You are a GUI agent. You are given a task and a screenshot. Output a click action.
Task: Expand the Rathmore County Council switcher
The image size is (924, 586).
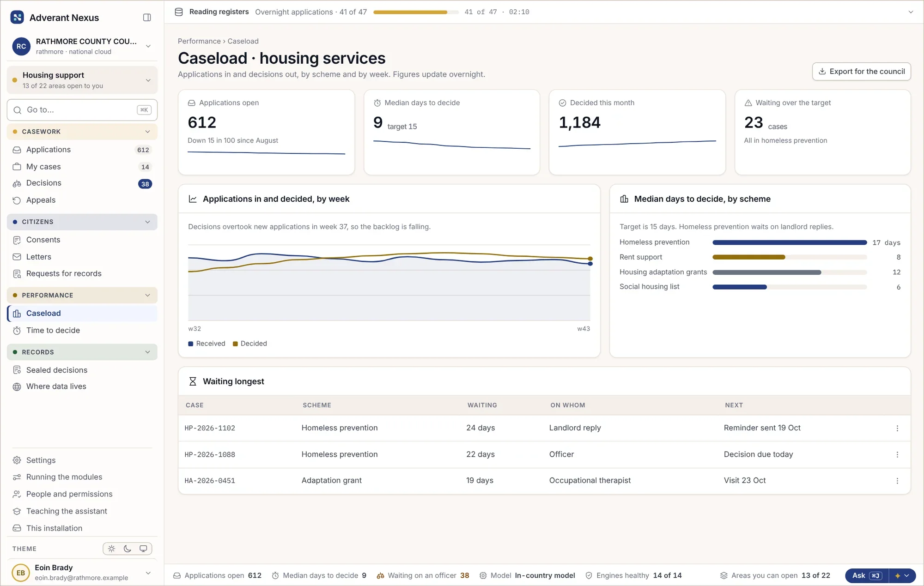[x=82, y=46]
